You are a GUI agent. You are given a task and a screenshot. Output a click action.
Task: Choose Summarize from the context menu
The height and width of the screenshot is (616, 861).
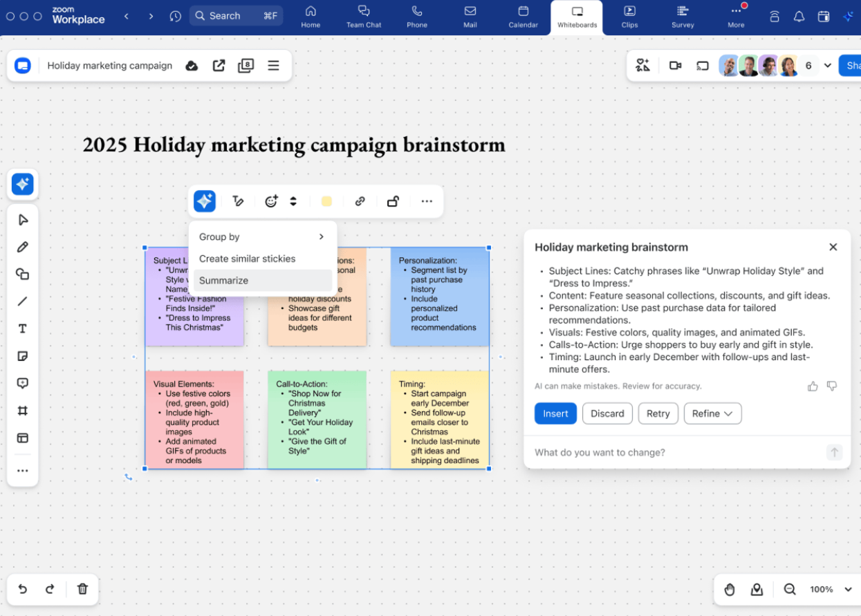pos(223,280)
